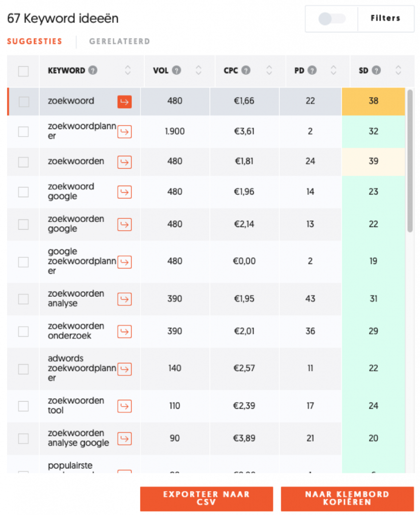Viewport: 420px width, 515px height.
Task: Click the arrow icon for zoekwoorden tool
Action: [x=124, y=406]
